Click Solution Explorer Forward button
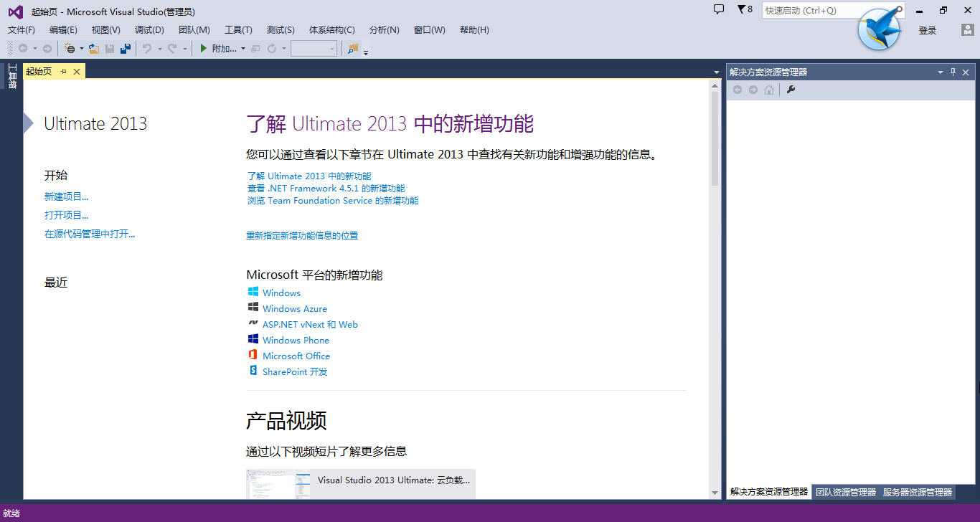 click(x=753, y=90)
